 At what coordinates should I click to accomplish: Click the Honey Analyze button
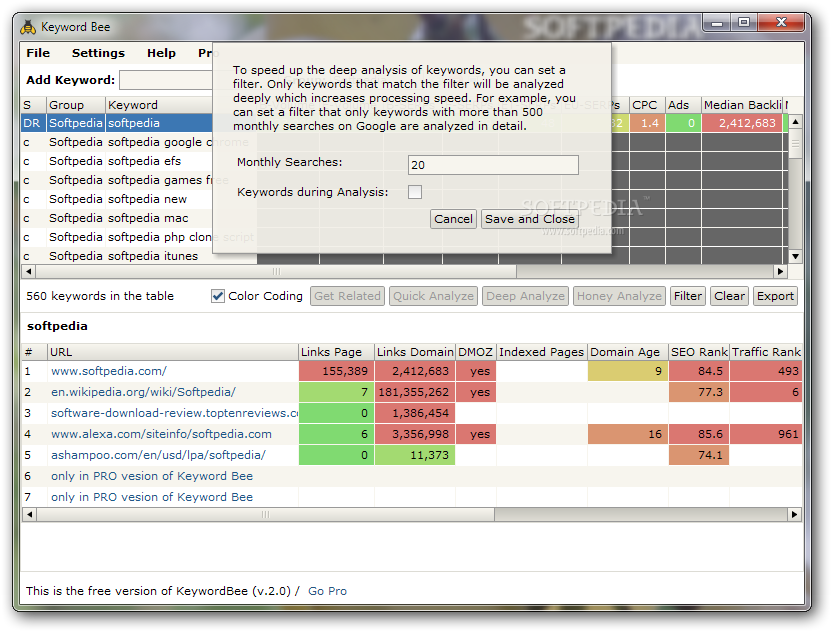coord(619,296)
